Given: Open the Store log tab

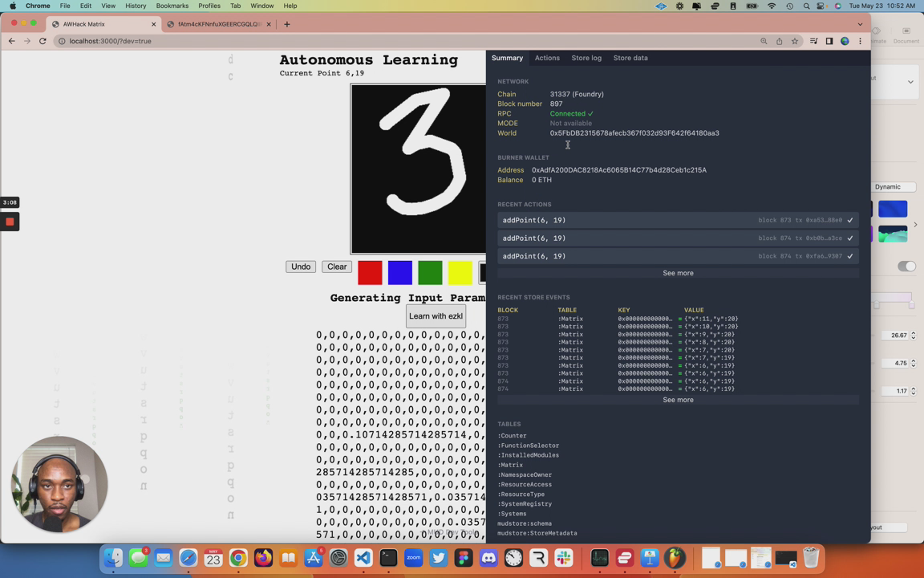Looking at the screenshot, I should 586,58.
